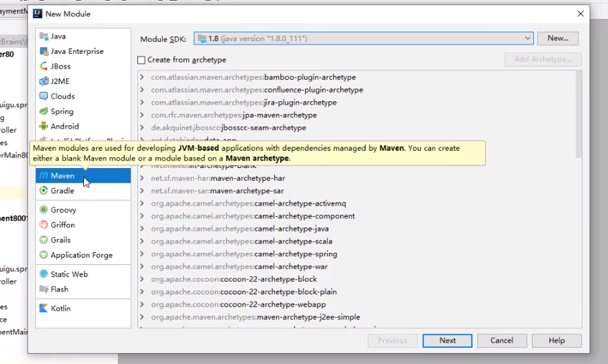Select camel-archetype-scala row
Screen dimensions: 608x364
tap(357, 241)
